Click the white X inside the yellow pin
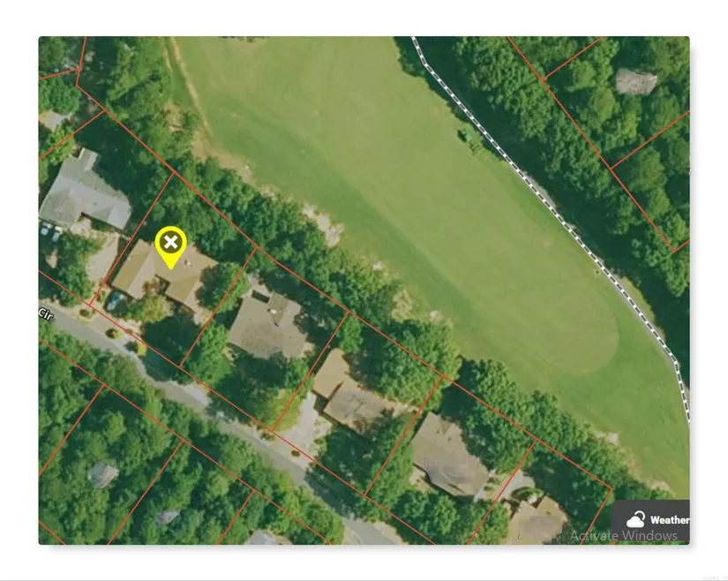This screenshot has height=581, width=728. click(171, 242)
